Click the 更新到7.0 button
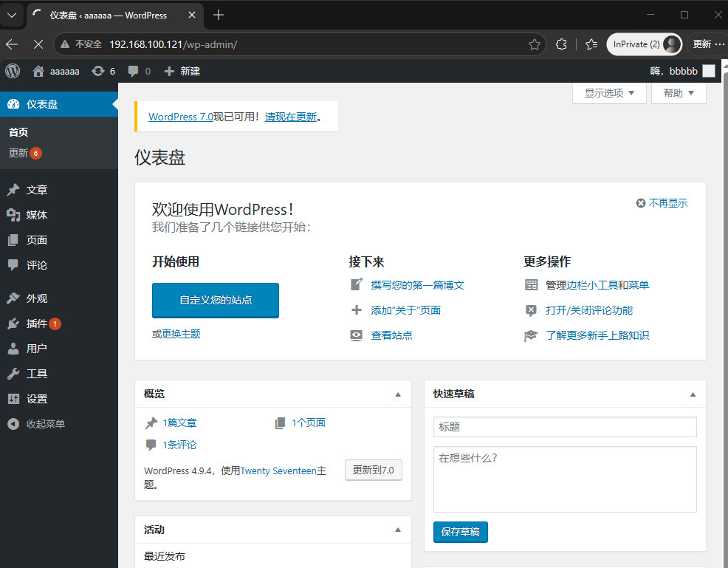This screenshot has width=728, height=568. pos(374,470)
